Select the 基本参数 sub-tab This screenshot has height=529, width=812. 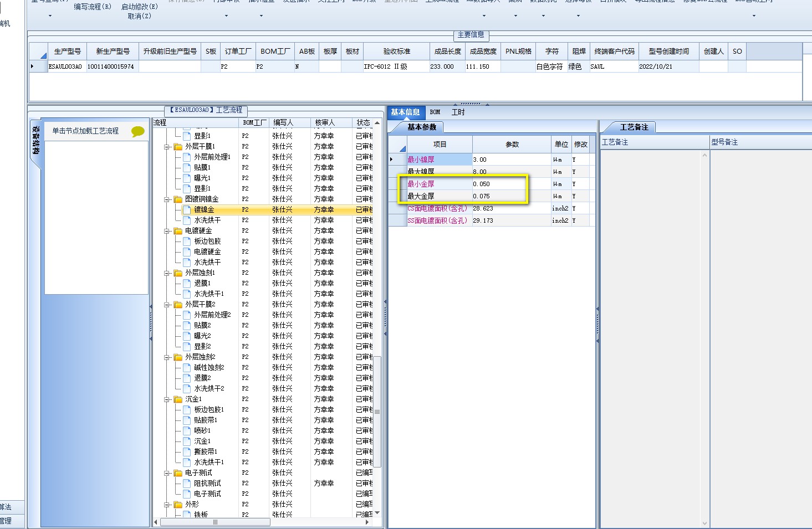pos(422,127)
